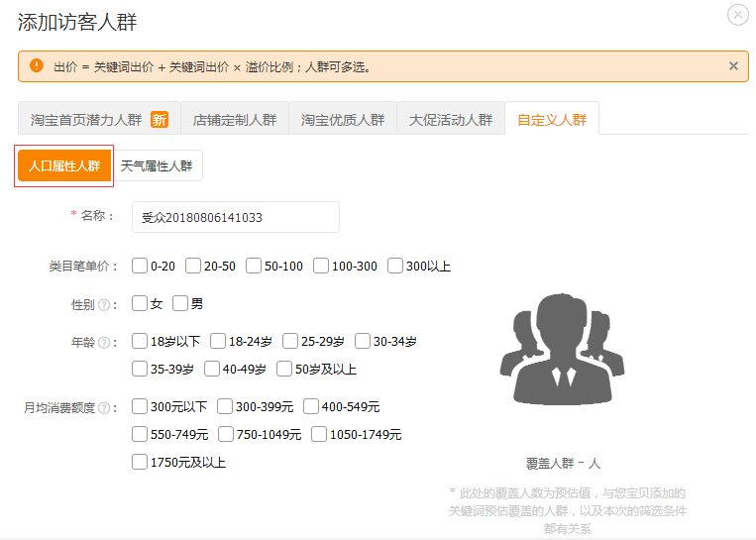Check the 50岁及以上 age checkbox
Viewport: 756px width, 540px height.
click(284, 369)
